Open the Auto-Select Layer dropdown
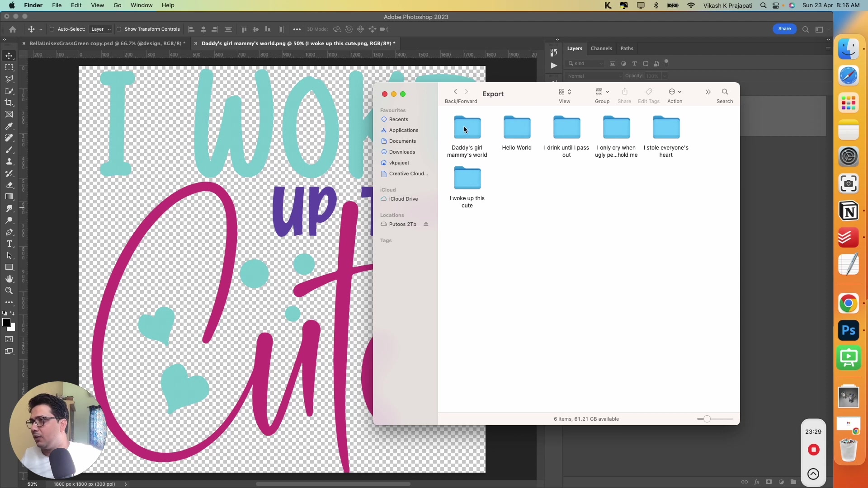This screenshot has width=868, height=488. pyautogui.click(x=100, y=29)
